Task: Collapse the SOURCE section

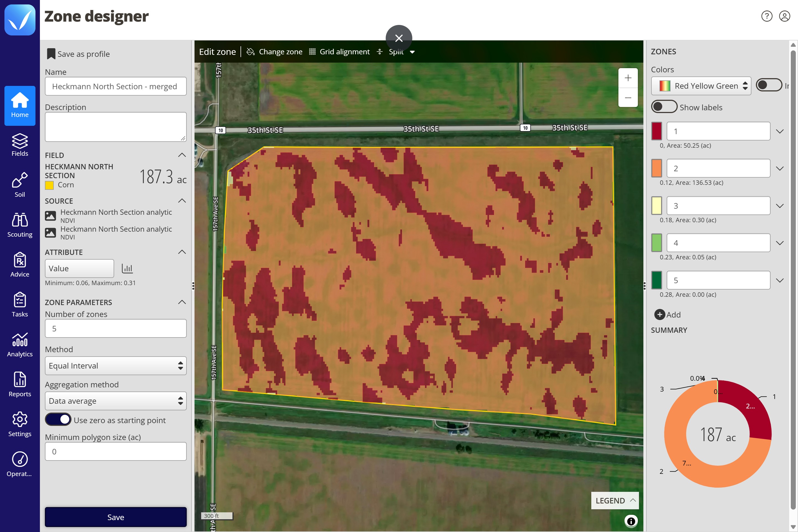Action: [x=182, y=201]
